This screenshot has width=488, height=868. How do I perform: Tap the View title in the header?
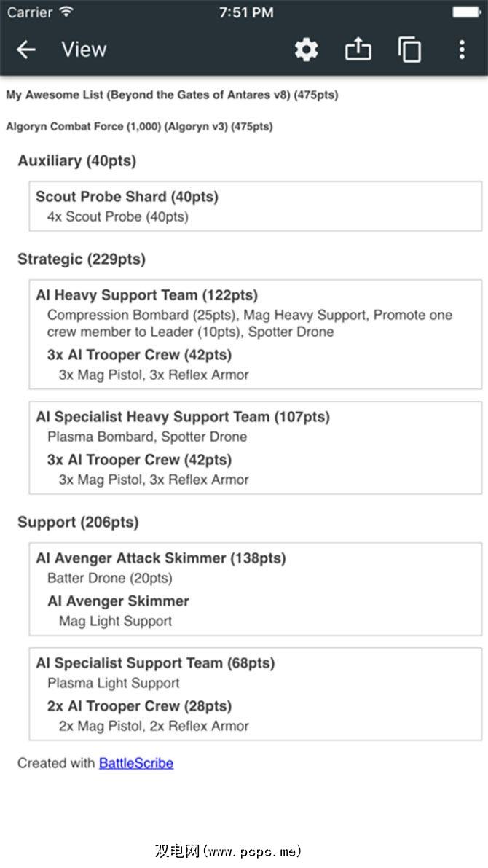(84, 50)
